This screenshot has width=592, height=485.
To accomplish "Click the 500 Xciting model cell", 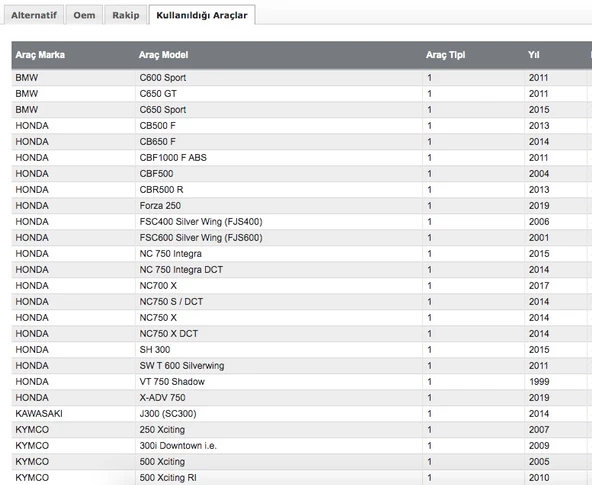I will pos(279,462).
